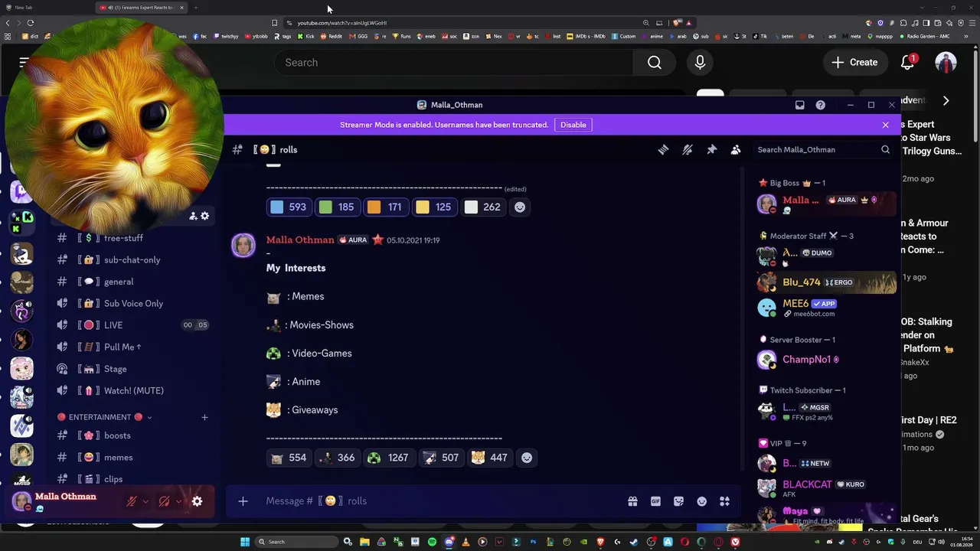Open channel settings gear near server header
This screenshot has width=980, height=551.
click(x=204, y=217)
